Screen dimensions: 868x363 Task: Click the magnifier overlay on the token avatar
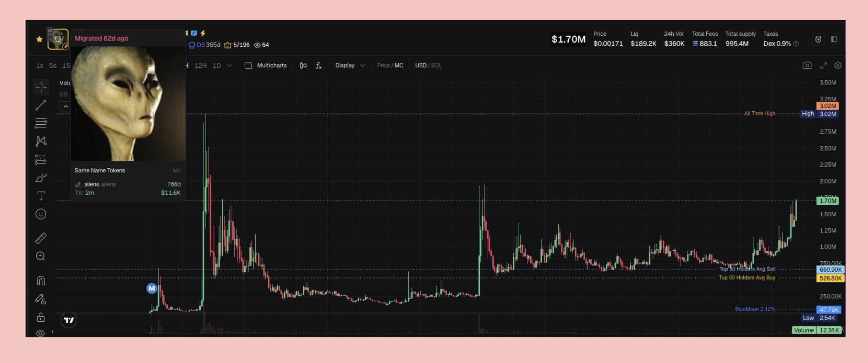58,39
